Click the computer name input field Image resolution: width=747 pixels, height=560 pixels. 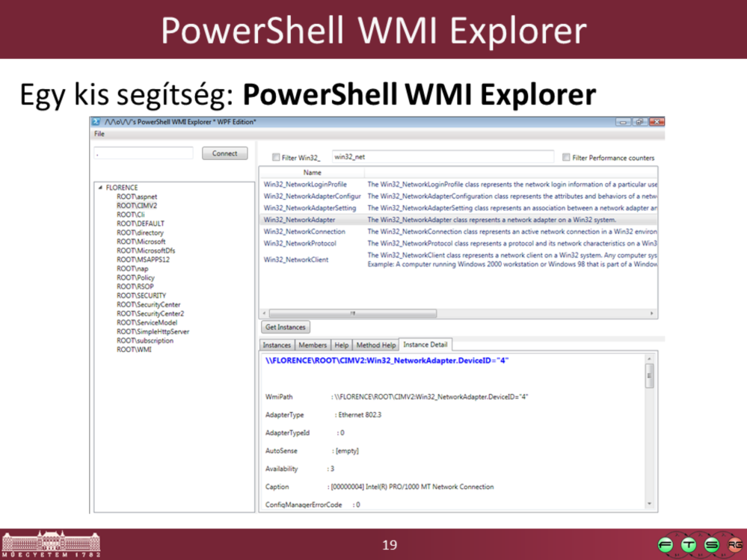pos(144,153)
